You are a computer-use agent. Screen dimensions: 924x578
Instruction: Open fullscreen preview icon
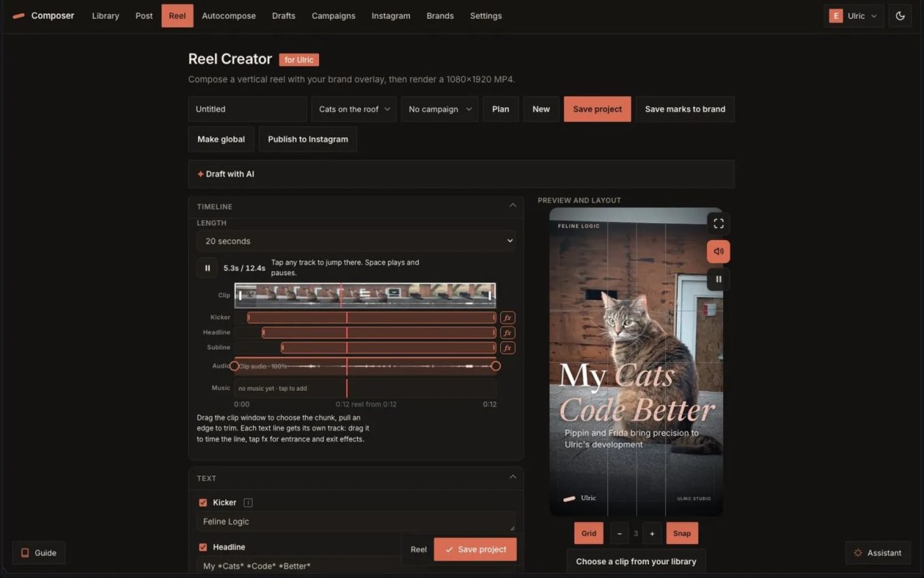coord(718,223)
